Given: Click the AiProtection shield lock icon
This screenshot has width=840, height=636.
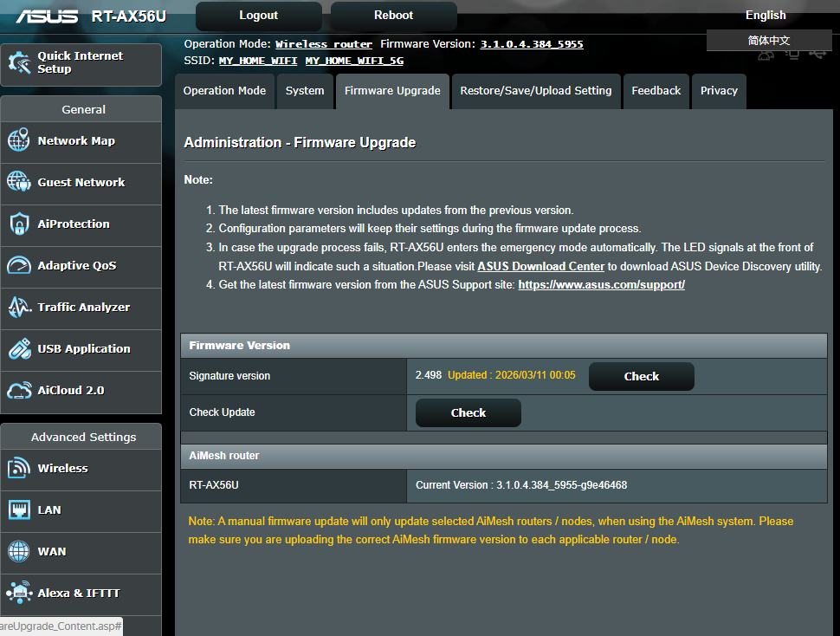Looking at the screenshot, I should coord(19,224).
